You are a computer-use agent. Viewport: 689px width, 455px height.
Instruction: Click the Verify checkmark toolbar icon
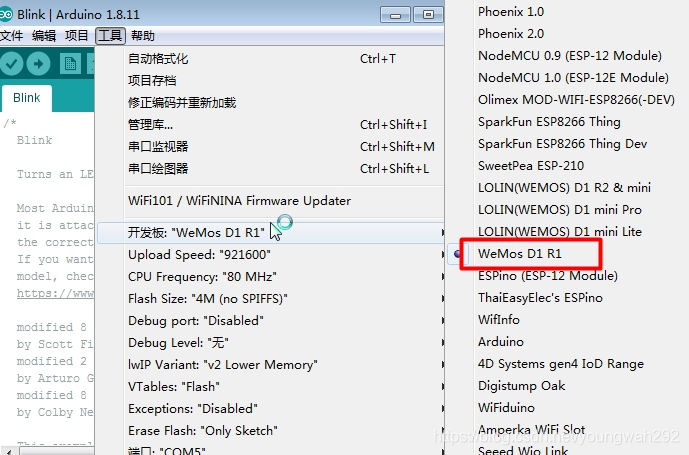click(x=12, y=64)
